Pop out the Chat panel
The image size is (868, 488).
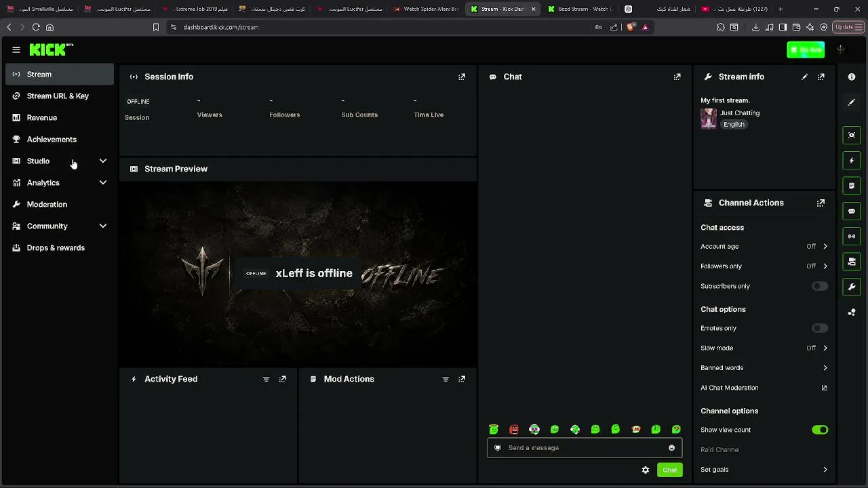click(677, 77)
